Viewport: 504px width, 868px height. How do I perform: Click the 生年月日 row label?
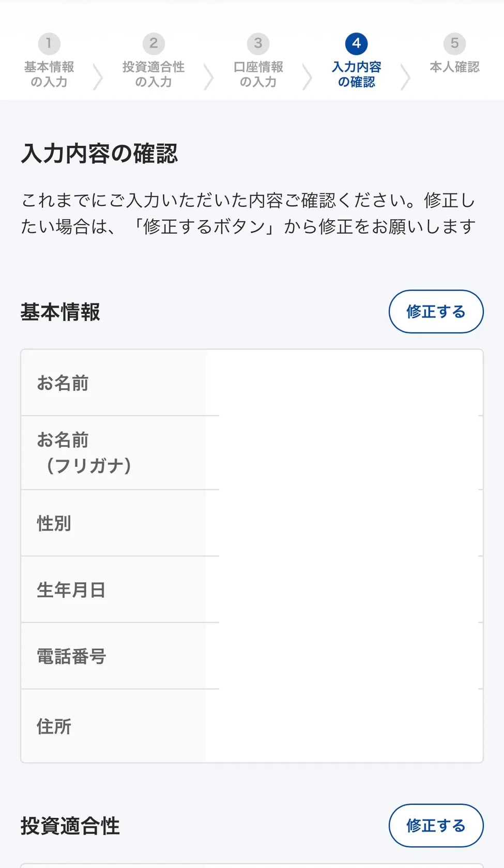click(x=71, y=590)
